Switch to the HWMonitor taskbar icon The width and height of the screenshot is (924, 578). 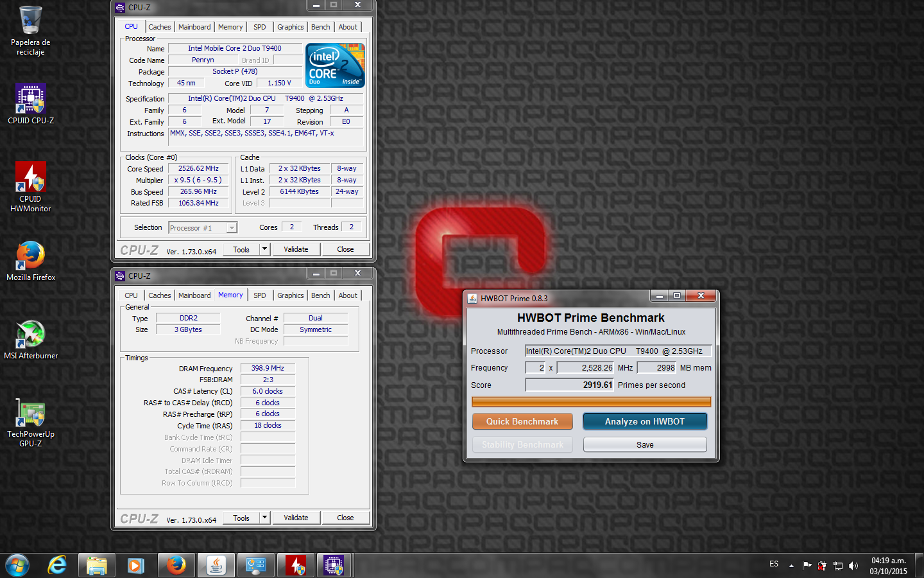296,566
